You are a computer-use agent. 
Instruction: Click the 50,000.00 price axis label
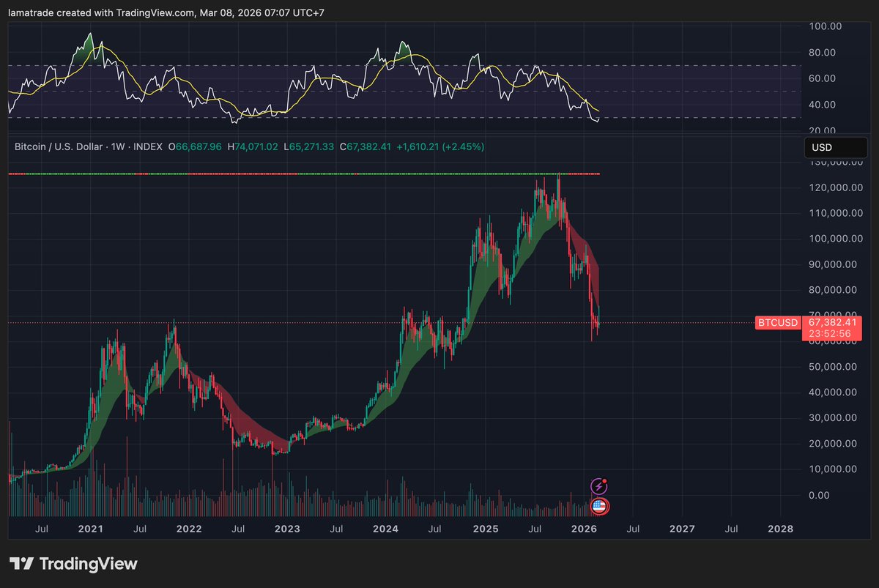(x=834, y=367)
